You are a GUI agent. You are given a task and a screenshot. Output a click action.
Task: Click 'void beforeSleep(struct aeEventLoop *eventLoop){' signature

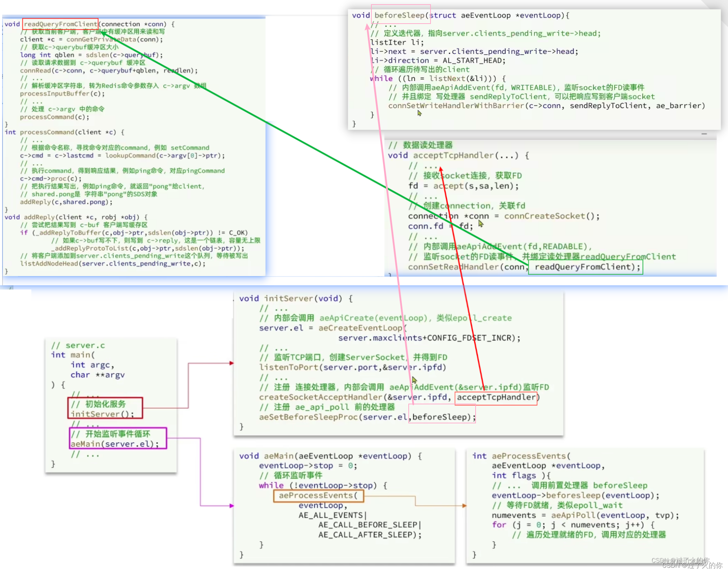click(x=461, y=15)
